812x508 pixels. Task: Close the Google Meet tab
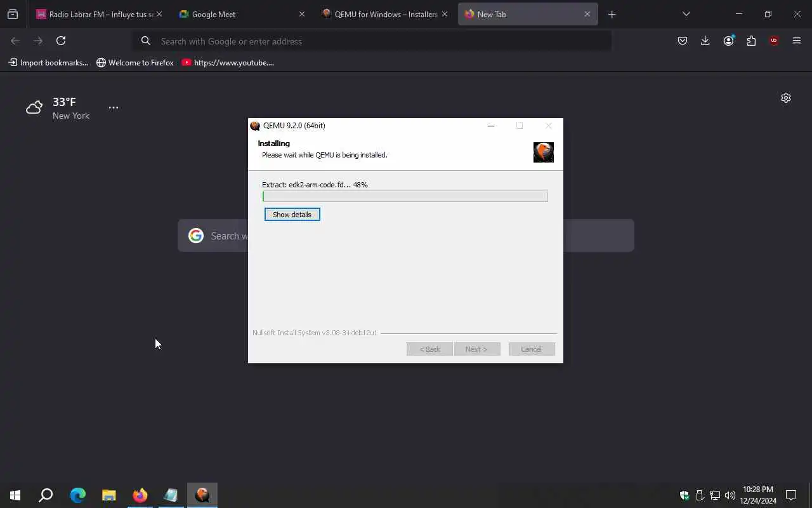pyautogui.click(x=302, y=14)
